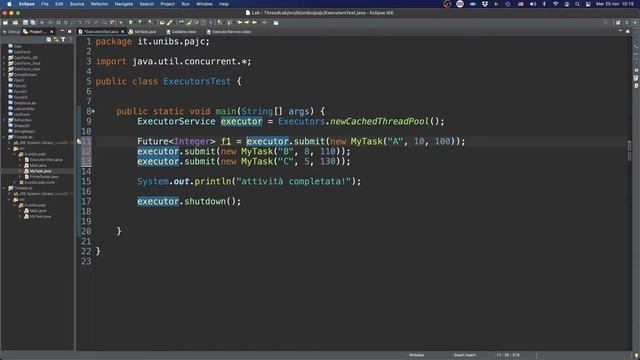Click the volume icon in menu bar
Viewport: 640px width, 360px height.
[x=533, y=4]
